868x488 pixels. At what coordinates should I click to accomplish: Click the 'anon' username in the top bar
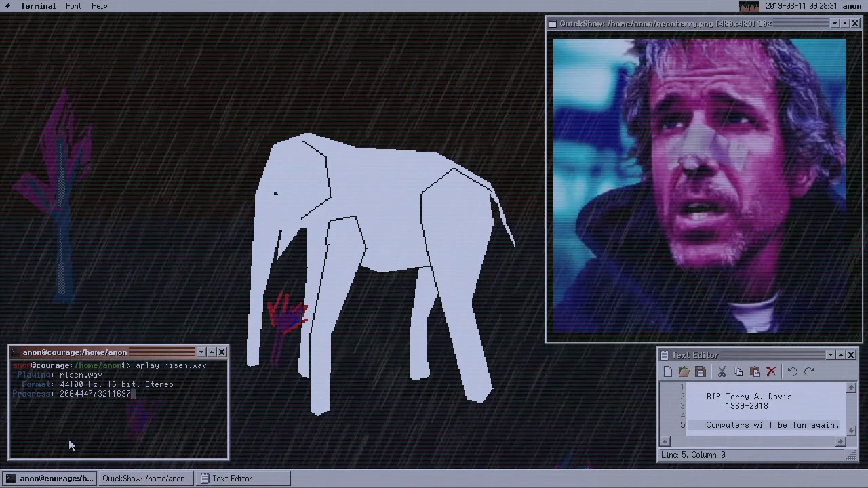(x=852, y=6)
